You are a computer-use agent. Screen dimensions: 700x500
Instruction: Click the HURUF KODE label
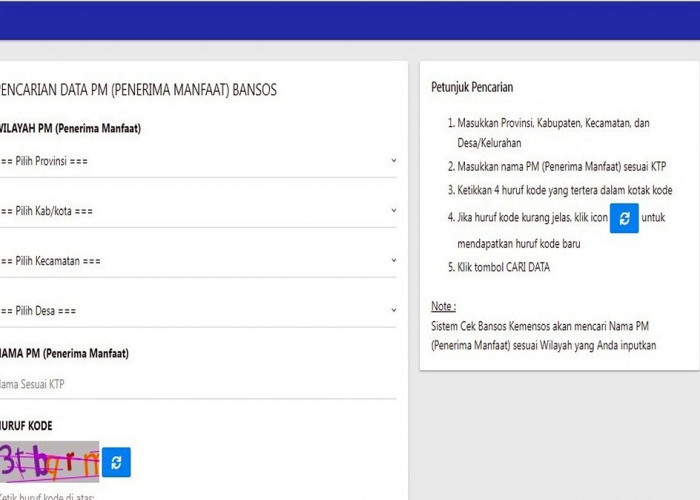(26, 426)
